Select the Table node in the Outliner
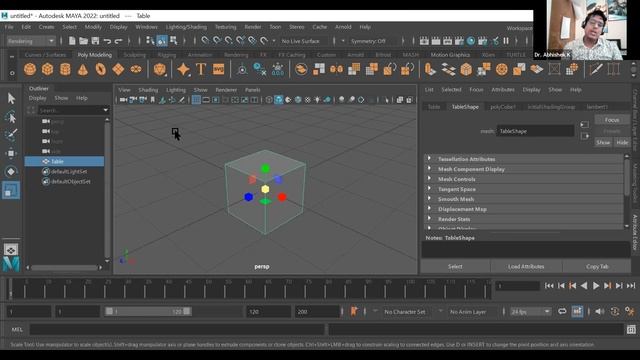 (64, 161)
